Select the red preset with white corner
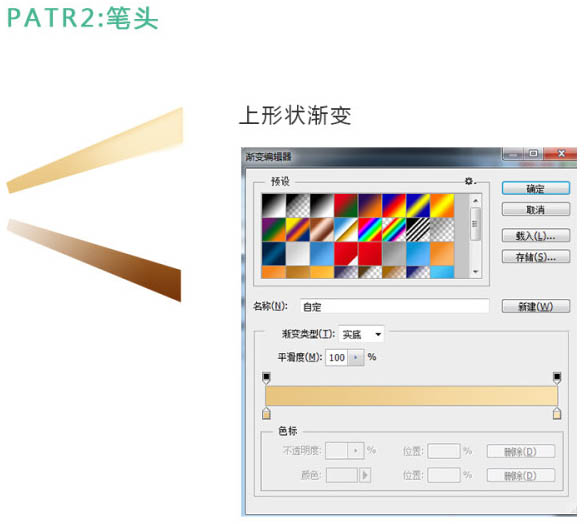584x524 pixels. coord(346,254)
